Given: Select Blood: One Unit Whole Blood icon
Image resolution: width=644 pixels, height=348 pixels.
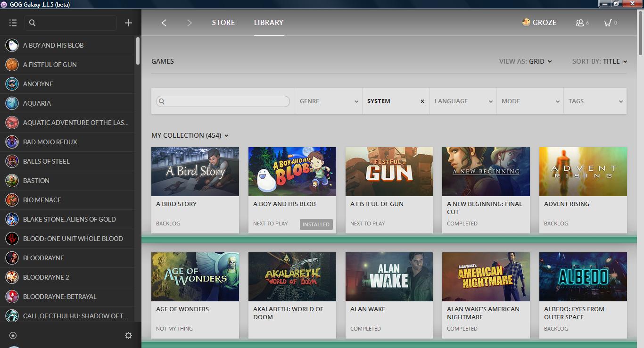Looking at the screenshot, I should coord(12,239).
